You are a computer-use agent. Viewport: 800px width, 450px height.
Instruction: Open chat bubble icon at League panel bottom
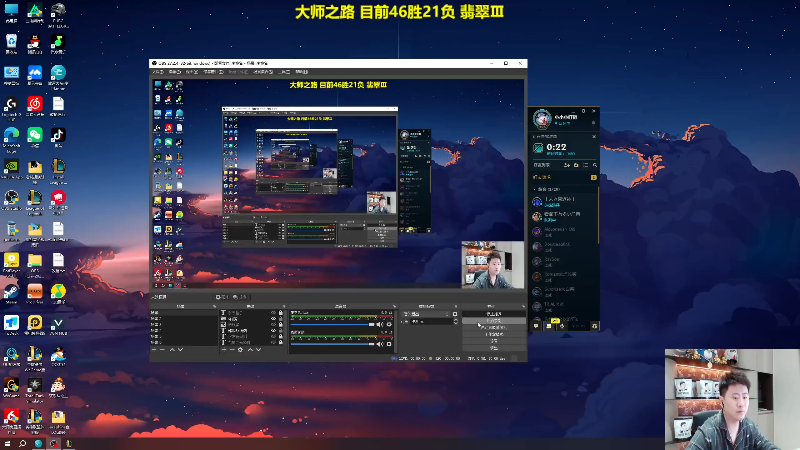point(536,326)
